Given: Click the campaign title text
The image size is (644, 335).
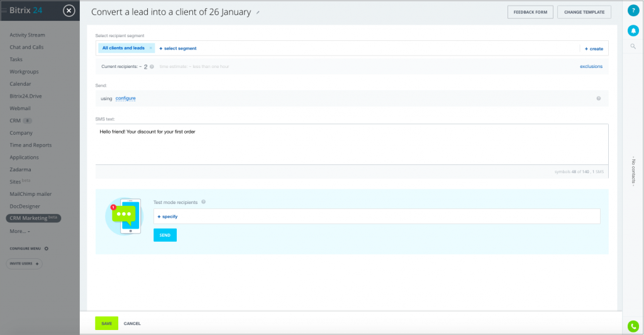Looking at the screenshot, I should [171, 12].
